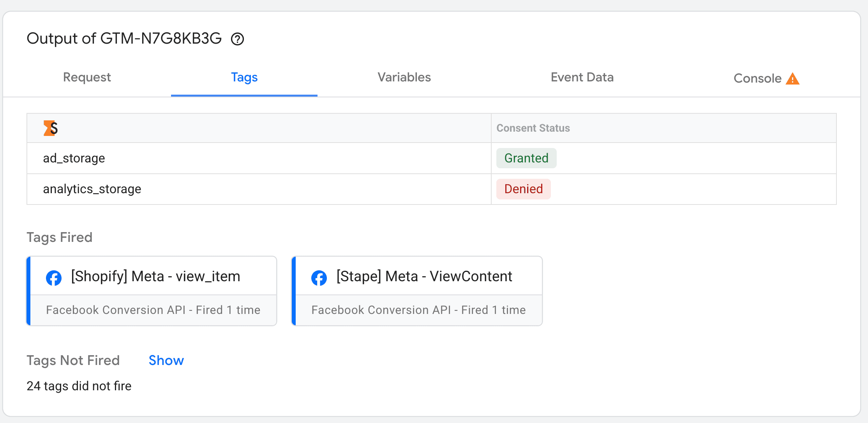Go to the Console tab
This screenshot has height=423, width=868.
pos(757,78)
